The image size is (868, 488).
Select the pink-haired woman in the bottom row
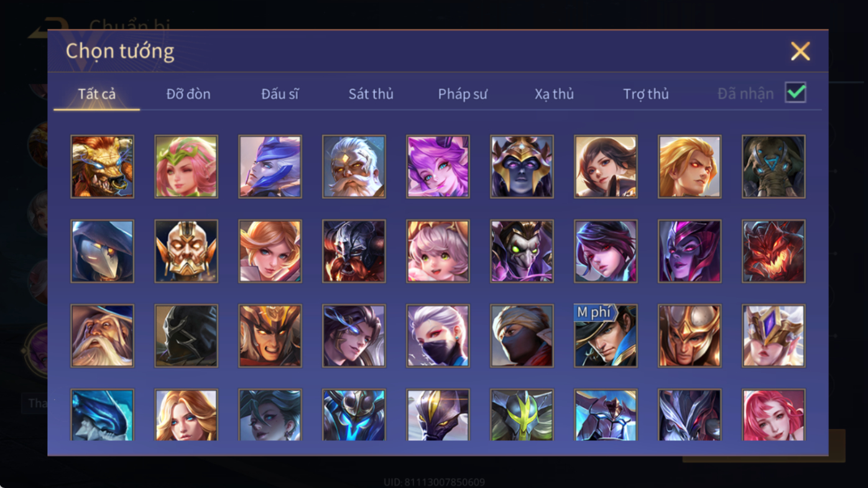tap(773, 415)
